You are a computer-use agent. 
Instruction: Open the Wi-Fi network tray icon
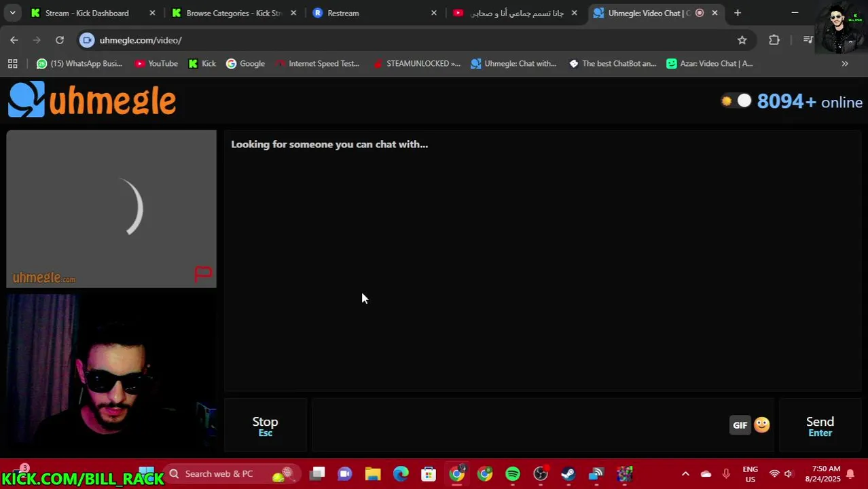[x=774, y=473]
